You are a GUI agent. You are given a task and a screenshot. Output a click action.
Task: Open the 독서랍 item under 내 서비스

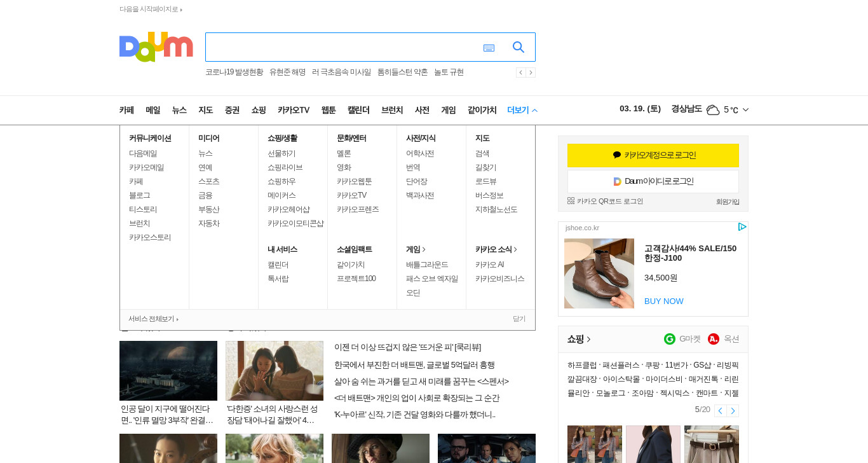[278, 279]
